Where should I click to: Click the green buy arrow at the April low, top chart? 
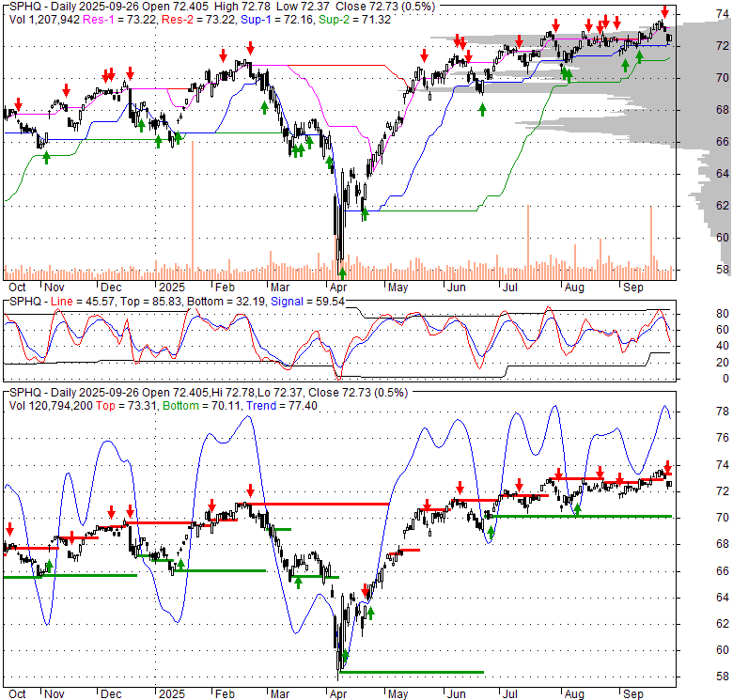[x=342, y=272]
